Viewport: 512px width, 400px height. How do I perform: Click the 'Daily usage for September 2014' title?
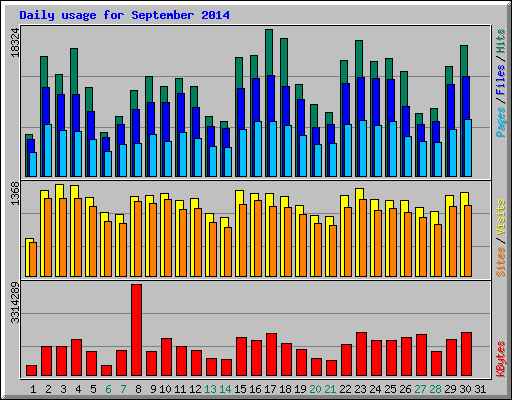pyautogui.click(x=124, y=15)
